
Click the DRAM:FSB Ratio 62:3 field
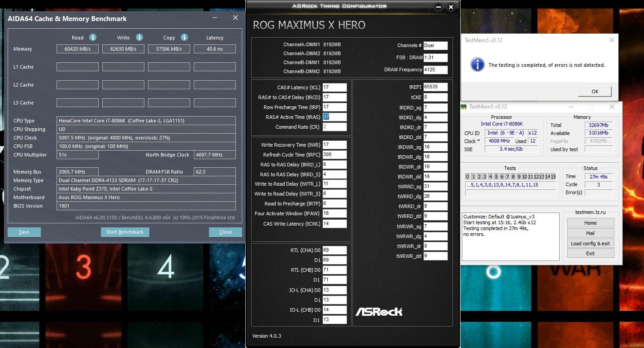(x=215, y=172)
